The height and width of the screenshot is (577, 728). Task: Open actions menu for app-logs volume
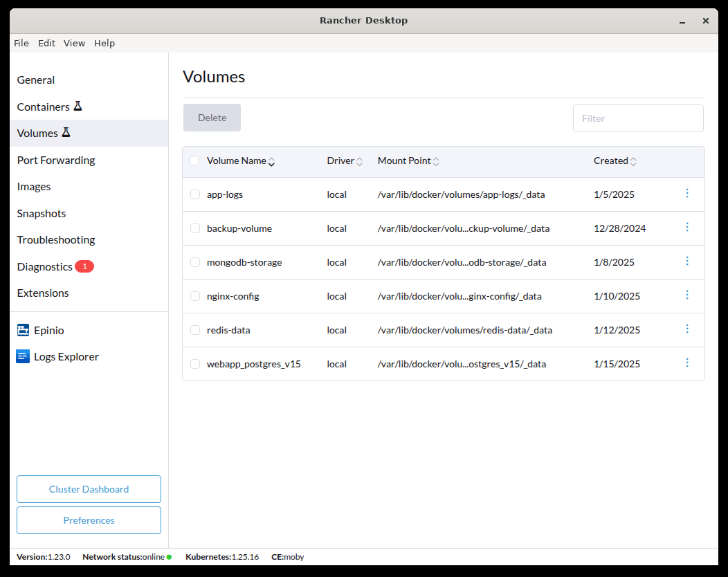687,193
